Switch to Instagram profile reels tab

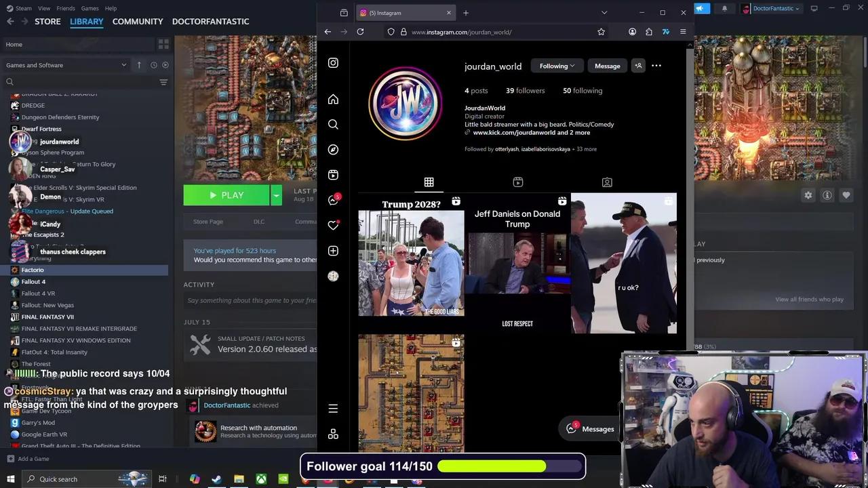coord(518,182)
